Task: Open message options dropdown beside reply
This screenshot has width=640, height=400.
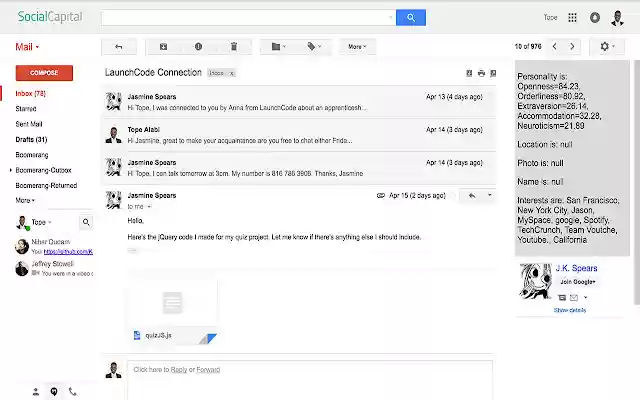Action: (x=489, y=196)
